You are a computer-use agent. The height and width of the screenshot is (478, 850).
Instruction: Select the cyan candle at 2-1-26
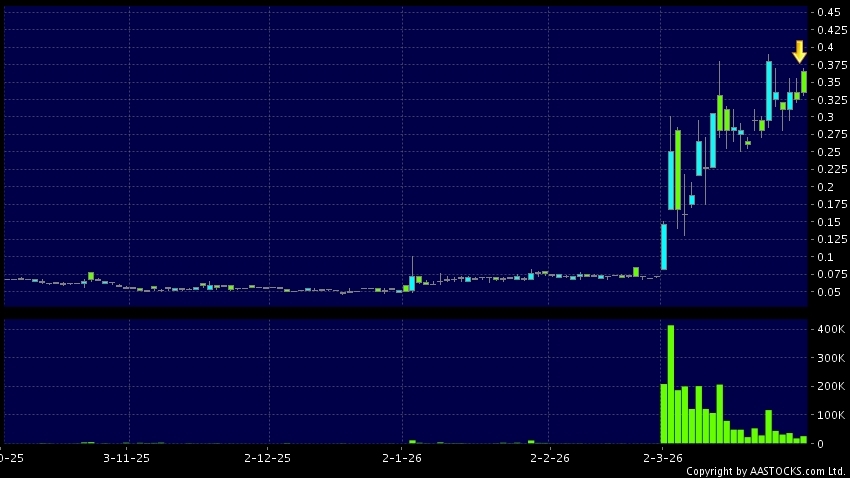coord(411,283)
